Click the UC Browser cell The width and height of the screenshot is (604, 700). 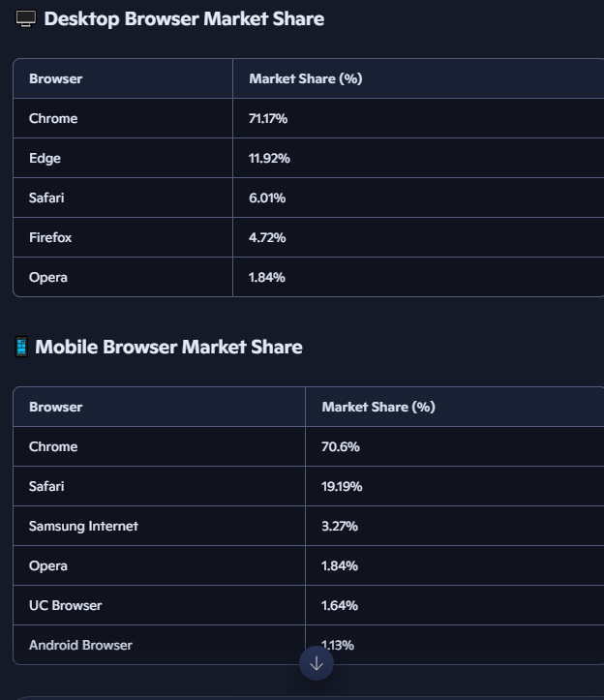[65, 605]
